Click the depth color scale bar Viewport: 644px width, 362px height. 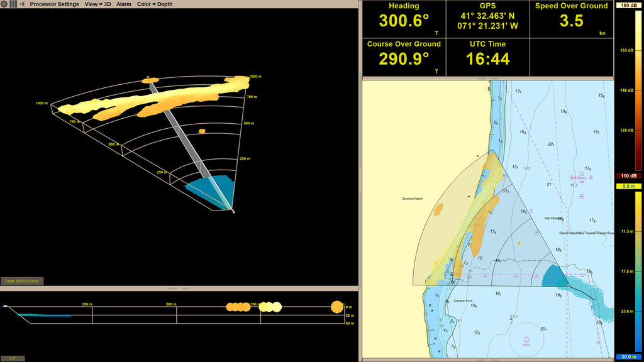(638, 271)
